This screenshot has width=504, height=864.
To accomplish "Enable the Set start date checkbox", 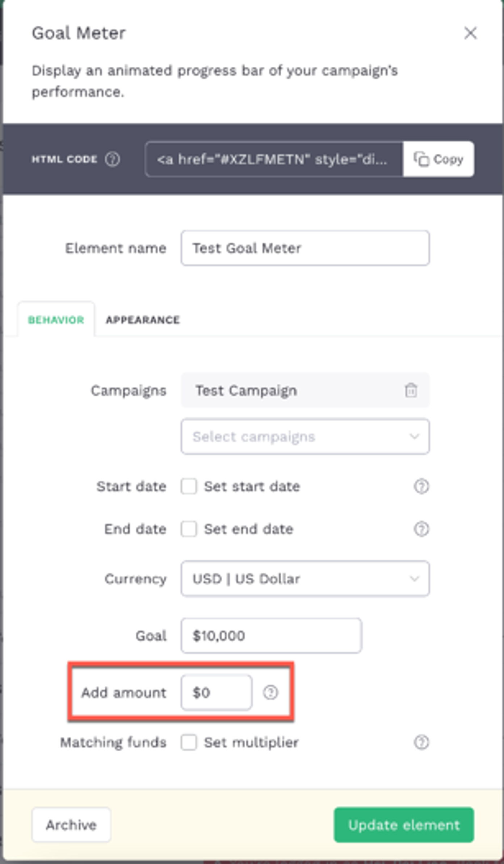I will pos(189,486).
